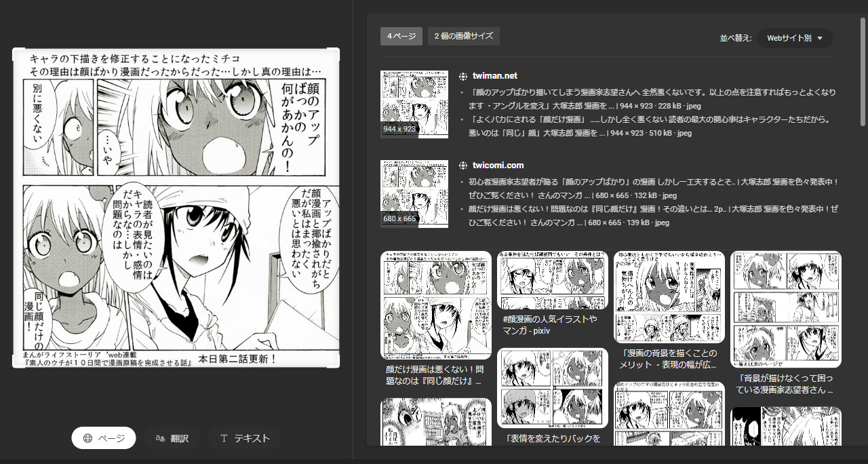The height and width of the screenshot is (464, 868).
Task: Click the globe icon beside twicomi.com
Action: point(463,166)
